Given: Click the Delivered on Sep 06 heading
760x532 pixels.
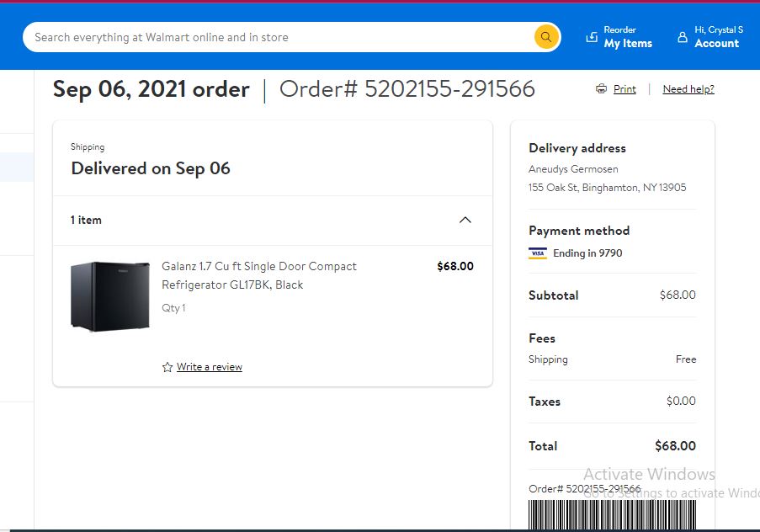Looking at the screenshot, I should [x=151, y=168].
